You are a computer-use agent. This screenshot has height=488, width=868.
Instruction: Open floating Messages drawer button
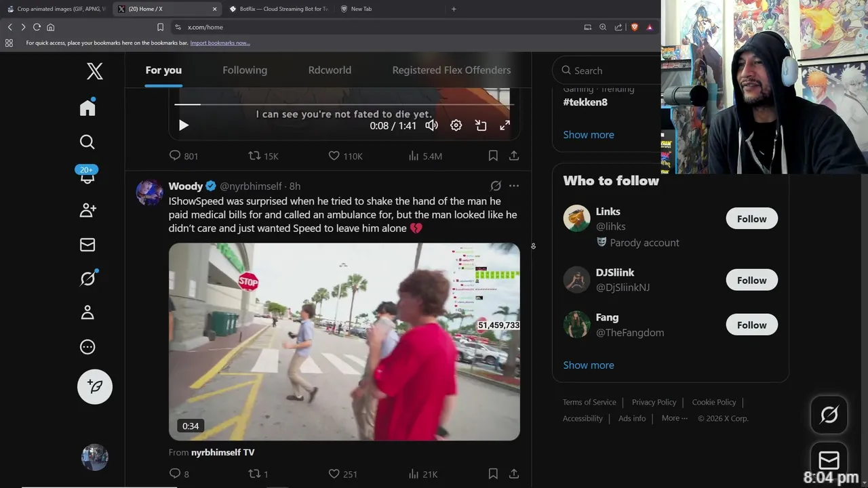point(829,461)
